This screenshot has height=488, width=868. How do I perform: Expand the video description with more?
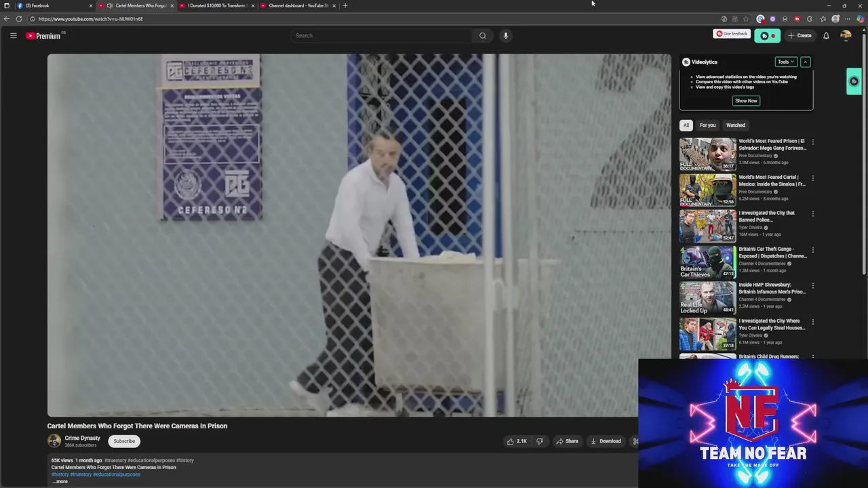click(60, 481)
